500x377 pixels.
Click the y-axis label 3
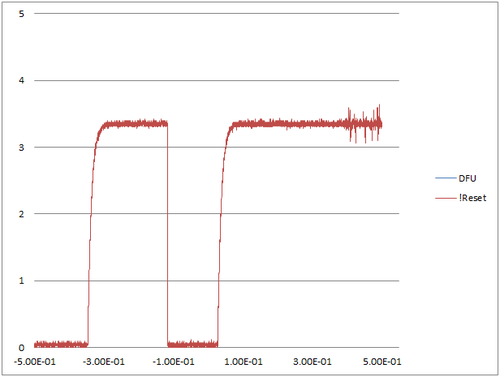22,147
